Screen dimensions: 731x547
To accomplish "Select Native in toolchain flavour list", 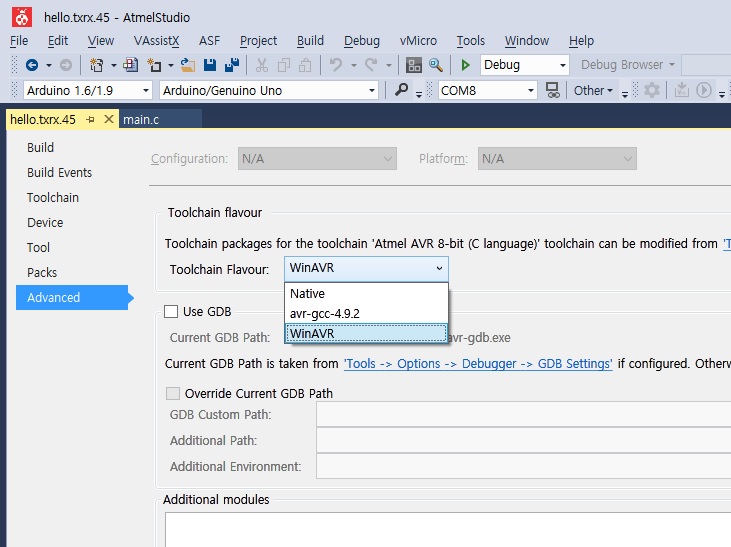I will pos(366,293).
